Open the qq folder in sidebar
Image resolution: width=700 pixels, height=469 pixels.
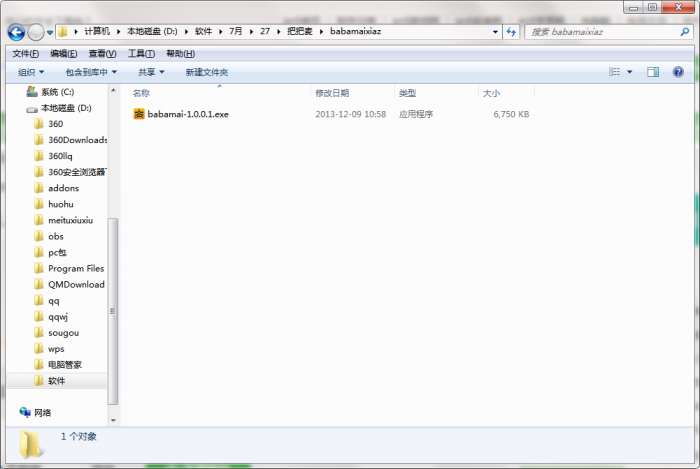coord(47,301)
